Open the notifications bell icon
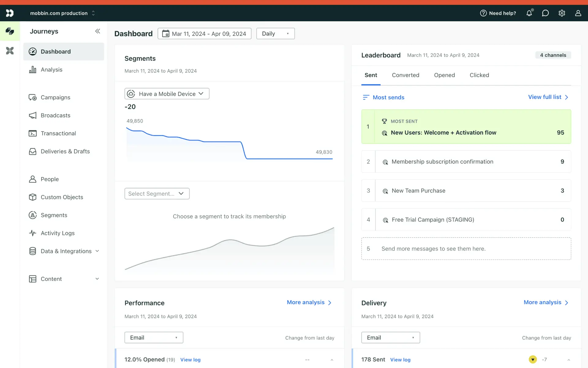Screen dimensions: 588x368 pos(529,13)
